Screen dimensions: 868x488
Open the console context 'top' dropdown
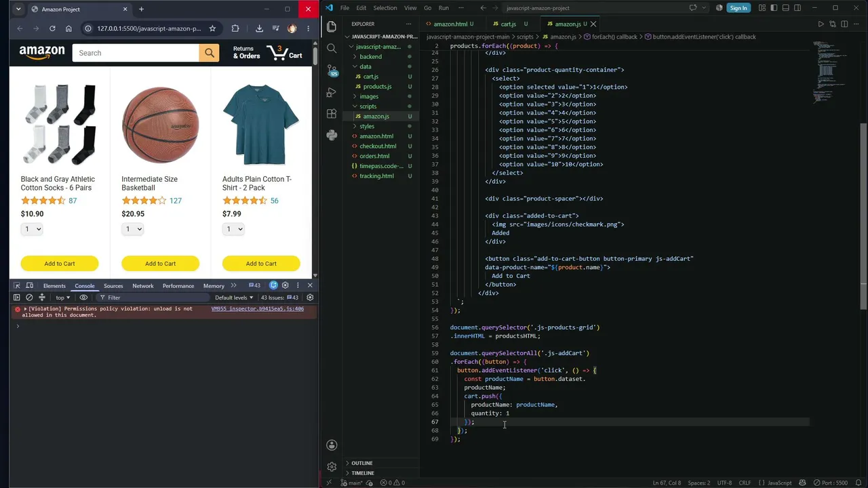click(62, 298)
